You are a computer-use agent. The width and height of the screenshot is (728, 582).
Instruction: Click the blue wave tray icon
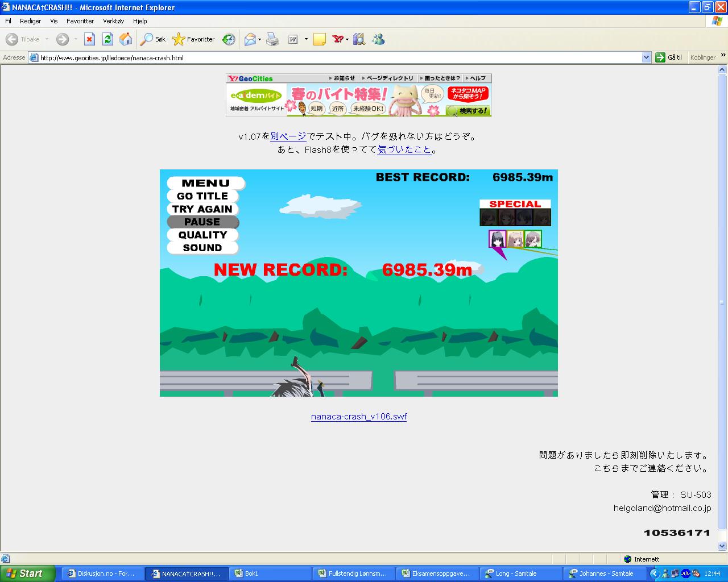(686, 573)
